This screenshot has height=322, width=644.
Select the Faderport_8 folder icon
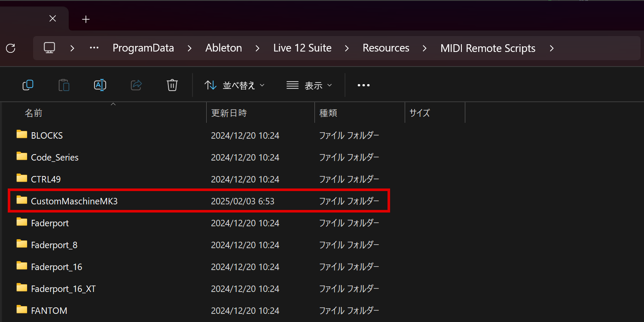point(22,244)
